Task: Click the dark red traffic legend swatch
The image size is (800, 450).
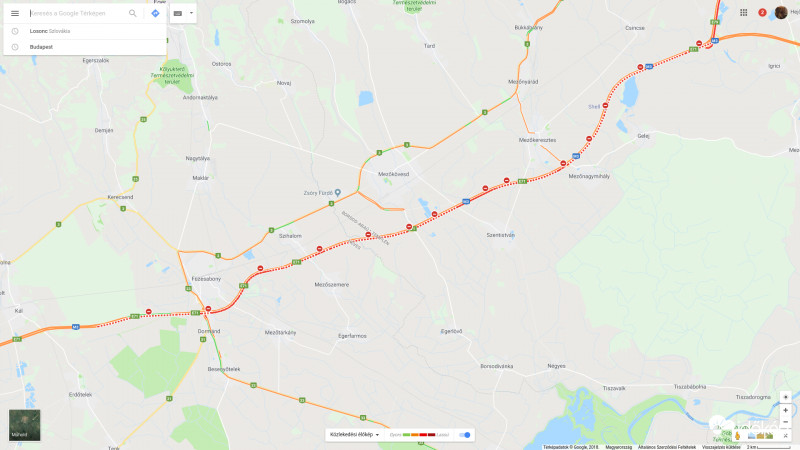Action: pyautogui.click(x=431, y=435)
